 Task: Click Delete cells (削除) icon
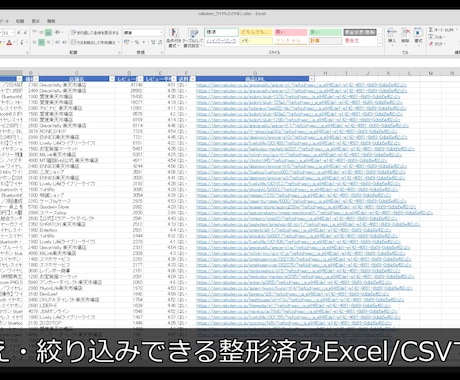405,36
